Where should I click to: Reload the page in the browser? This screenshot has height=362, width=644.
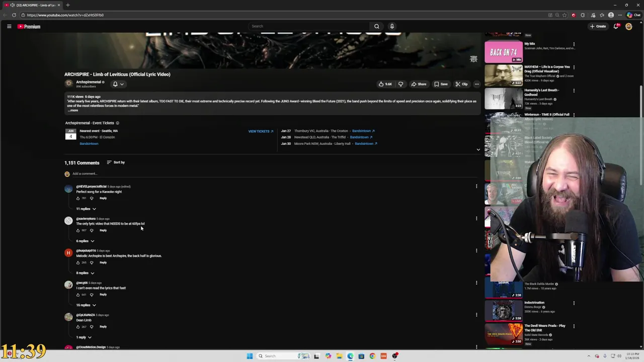point(14,15)
